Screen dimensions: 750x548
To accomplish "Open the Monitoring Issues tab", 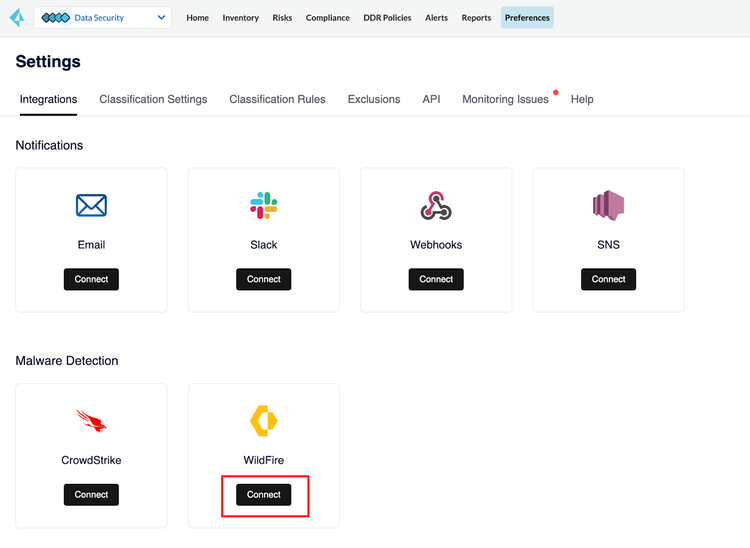I will 505,99.
